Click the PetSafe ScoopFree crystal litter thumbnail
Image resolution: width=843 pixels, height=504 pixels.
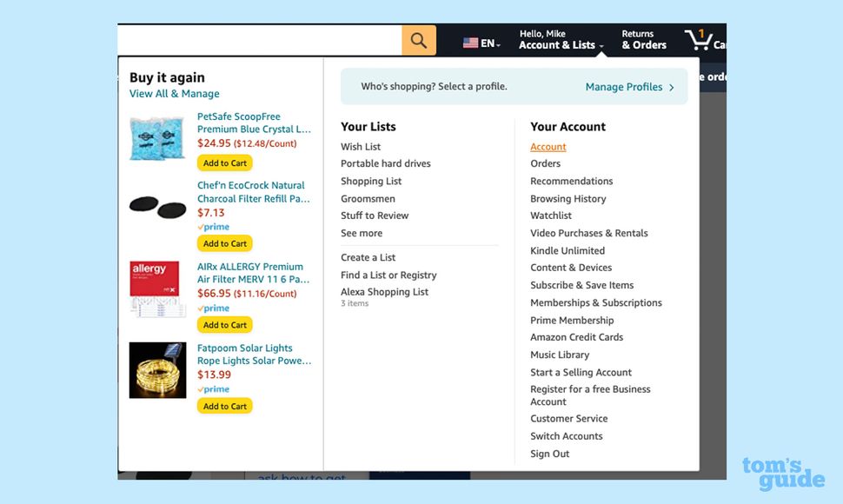[x=156, y=137]
